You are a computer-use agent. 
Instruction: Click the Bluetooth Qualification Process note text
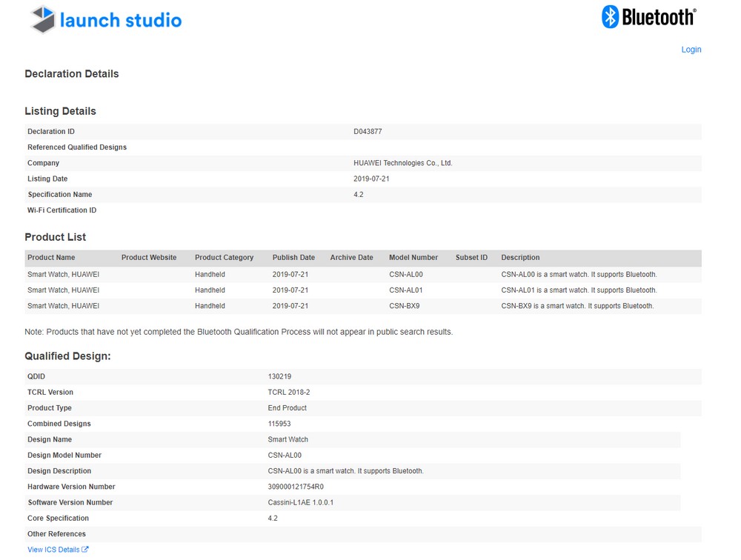click(x=239, y=332)
